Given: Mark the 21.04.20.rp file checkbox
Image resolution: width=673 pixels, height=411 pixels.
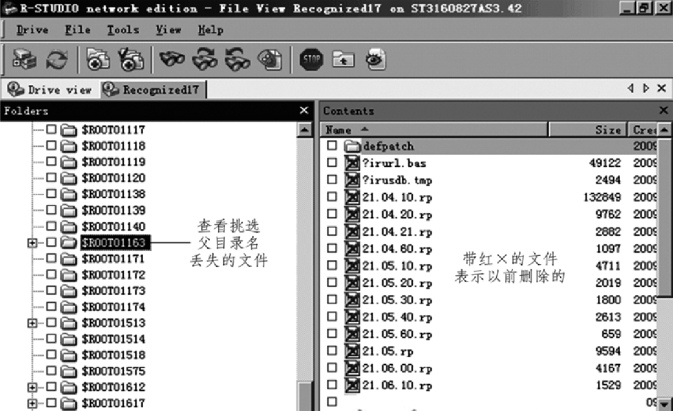Looking at the screenshot, I should pyautogui.click(x=332, y=214).
